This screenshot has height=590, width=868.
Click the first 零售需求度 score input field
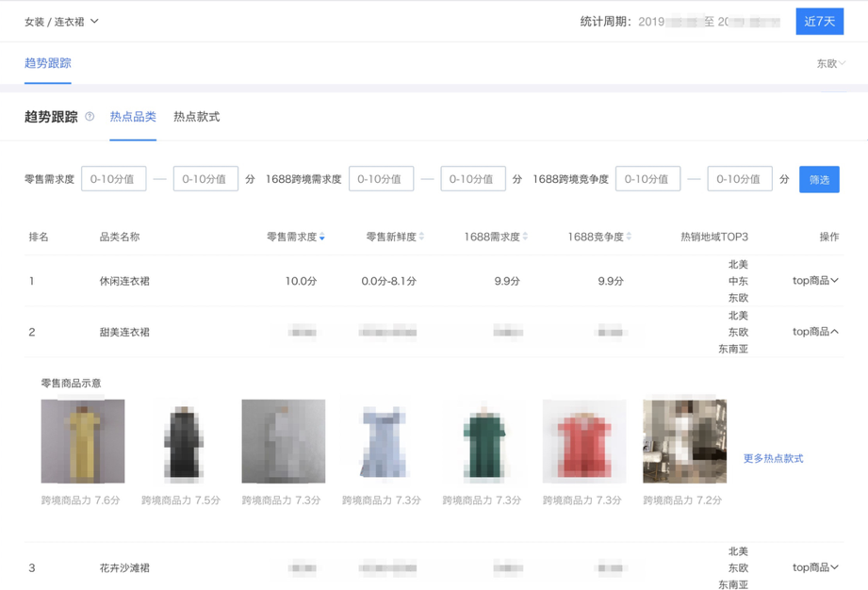pyautogui.click(x=113, y=178)
